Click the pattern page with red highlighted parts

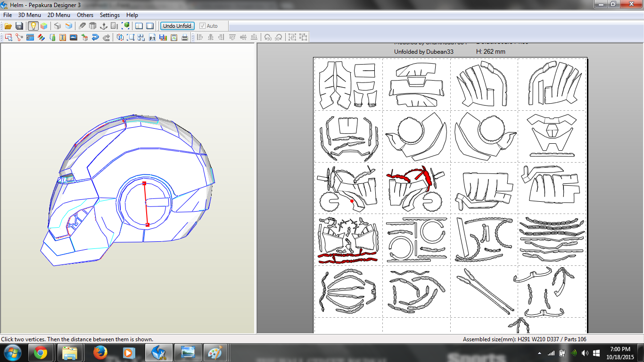(416, 188)
